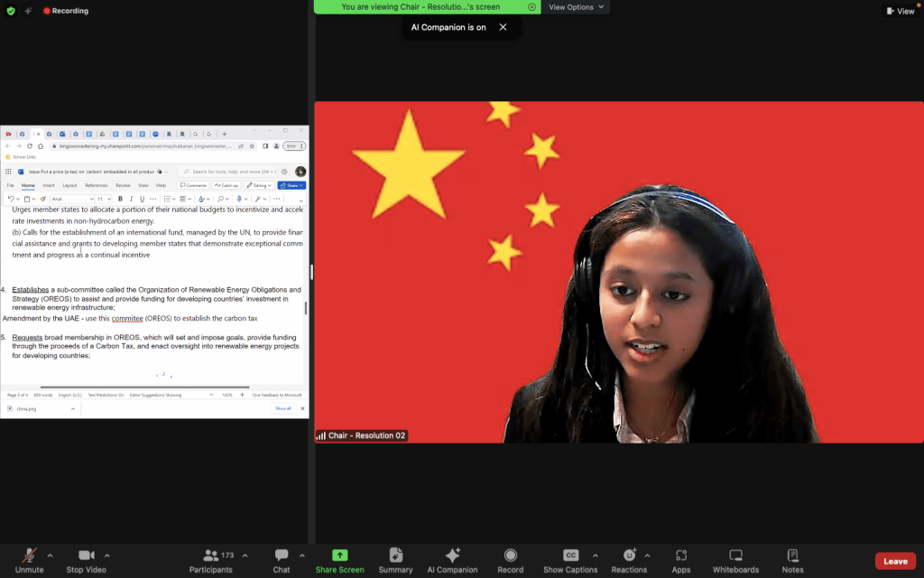Open the Reactions options chevron
Screen dimensions: 924x578
click(648, 555)
